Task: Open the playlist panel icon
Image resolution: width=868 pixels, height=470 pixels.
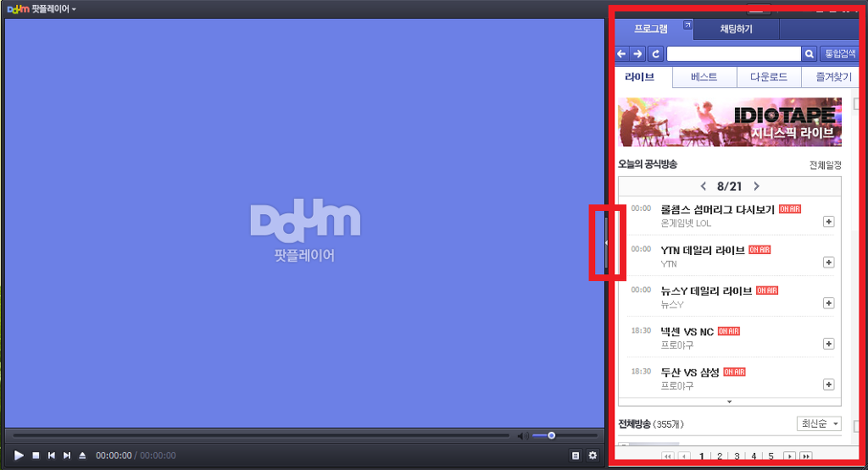Action: (576, 456)
